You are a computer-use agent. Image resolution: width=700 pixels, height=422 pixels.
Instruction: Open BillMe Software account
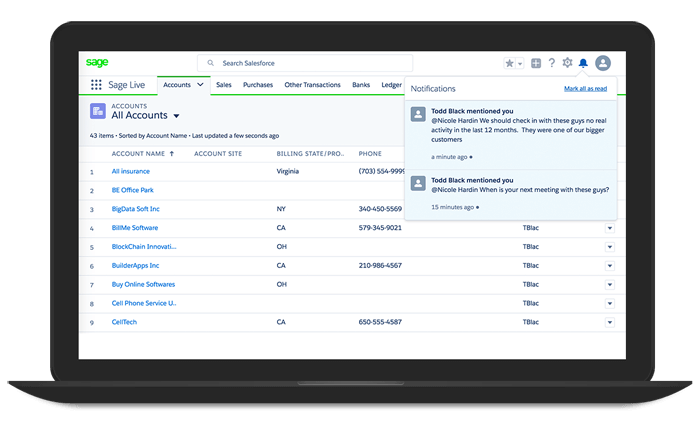click(135, 228)
